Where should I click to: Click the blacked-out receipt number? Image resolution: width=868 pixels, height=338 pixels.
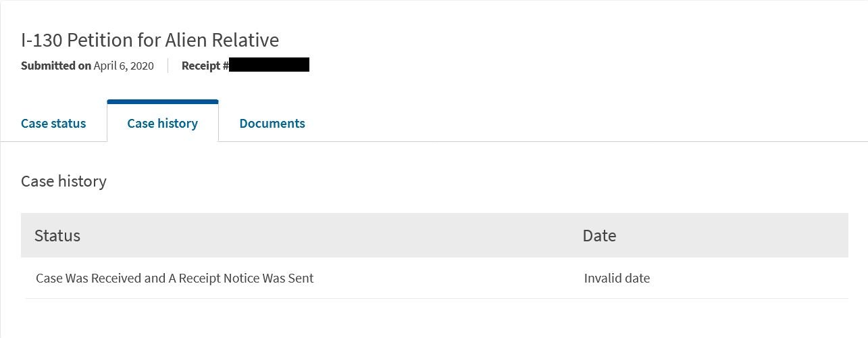click(269, 65)
